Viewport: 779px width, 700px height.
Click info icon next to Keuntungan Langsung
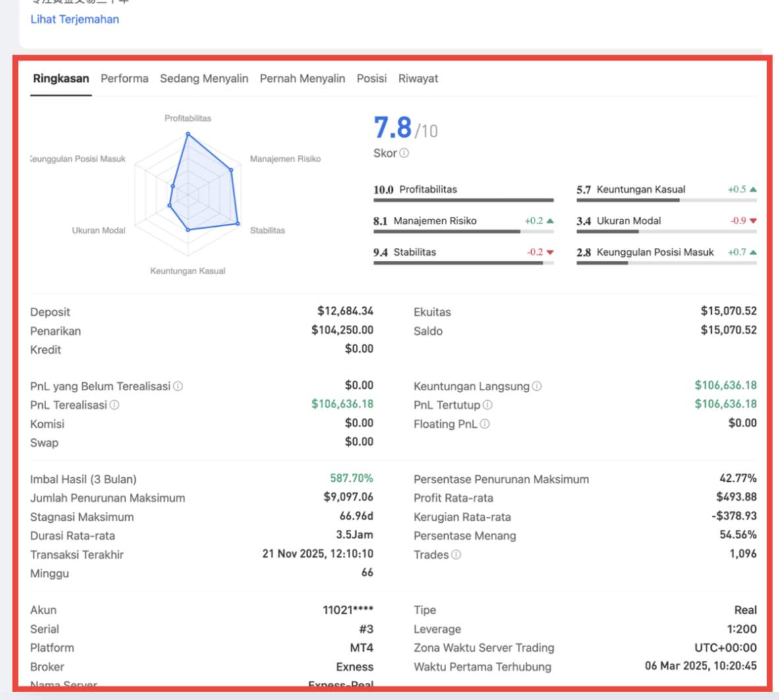(536, 386)
